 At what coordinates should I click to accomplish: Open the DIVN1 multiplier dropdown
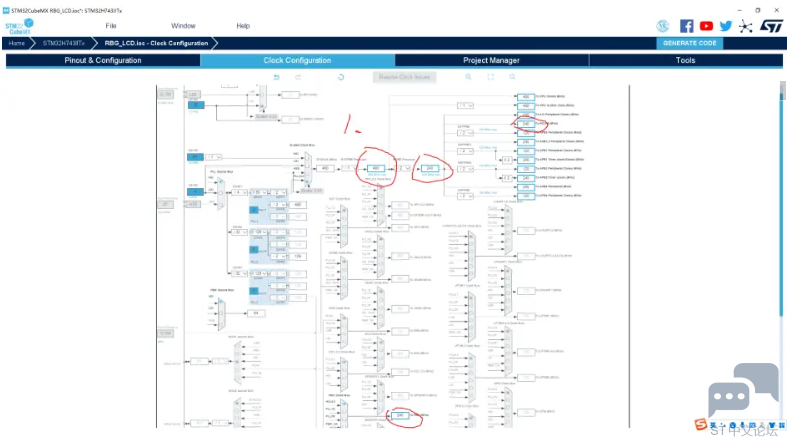tap(258, 192)
